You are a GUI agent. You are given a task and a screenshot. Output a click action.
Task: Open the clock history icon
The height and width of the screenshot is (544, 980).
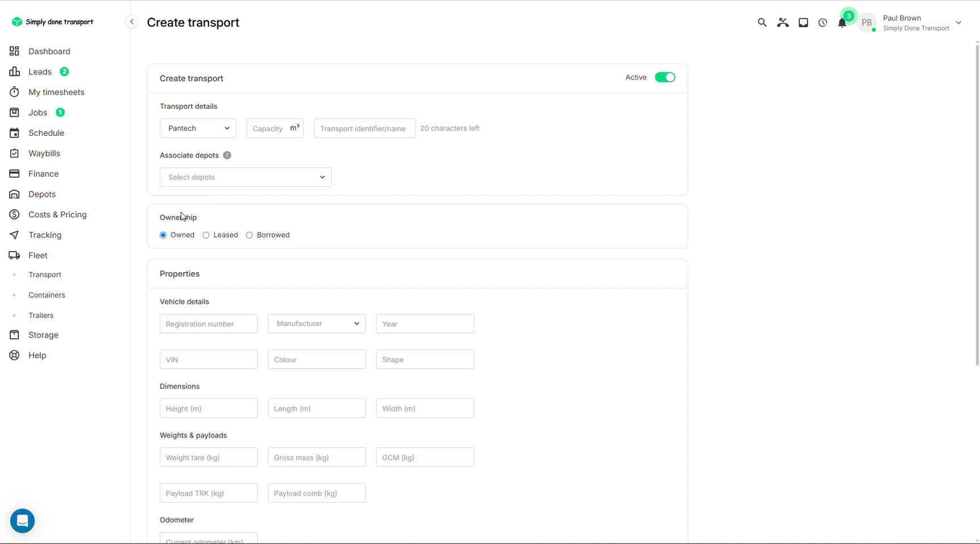click(822, 23)
